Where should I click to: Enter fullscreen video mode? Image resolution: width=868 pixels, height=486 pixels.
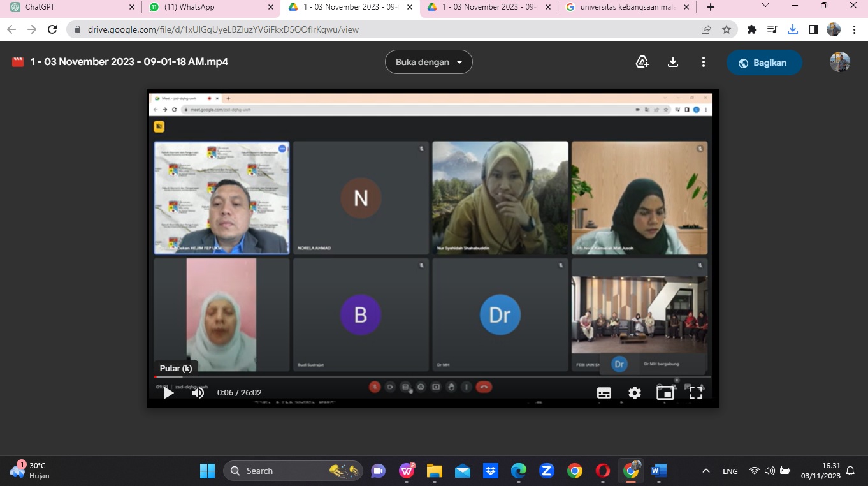click(696, 393)
